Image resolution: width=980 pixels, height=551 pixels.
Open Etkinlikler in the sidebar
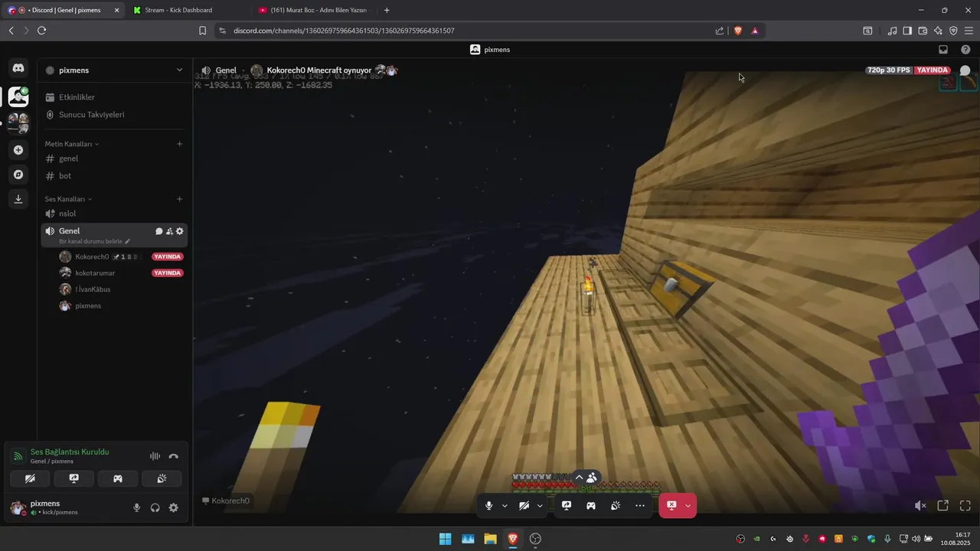(x=115, y=97)
